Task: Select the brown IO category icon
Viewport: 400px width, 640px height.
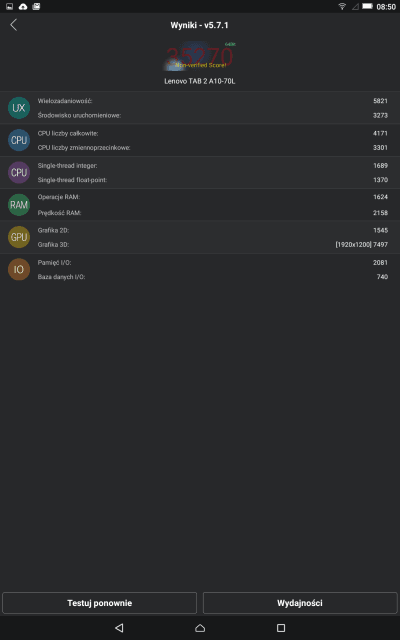Action: (19, 269)
